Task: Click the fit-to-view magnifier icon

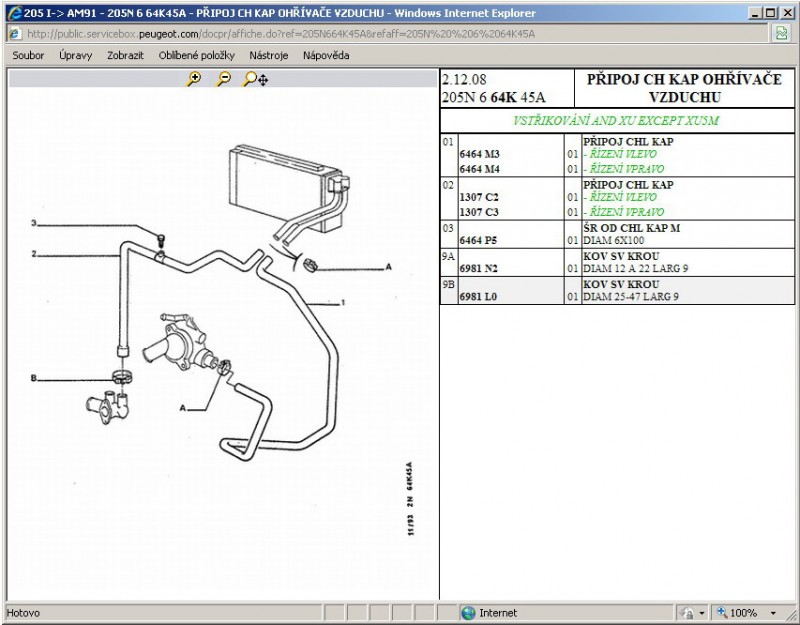Action: point(255,79)
